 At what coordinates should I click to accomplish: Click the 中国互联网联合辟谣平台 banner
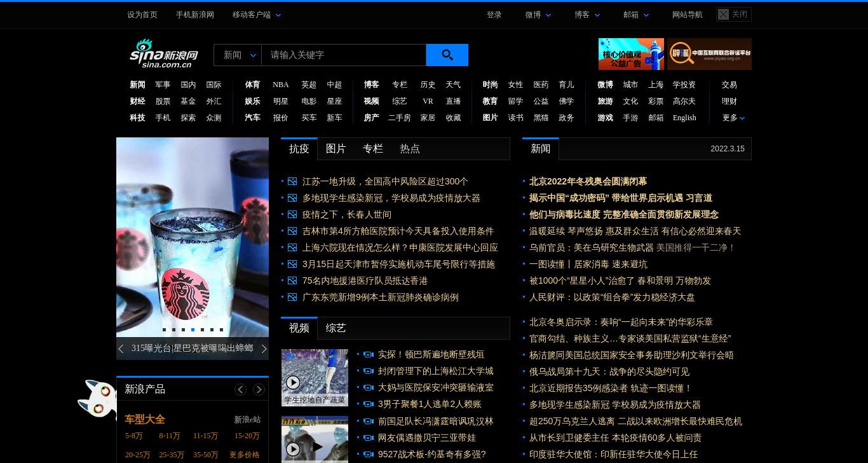[x=709, y=54]
